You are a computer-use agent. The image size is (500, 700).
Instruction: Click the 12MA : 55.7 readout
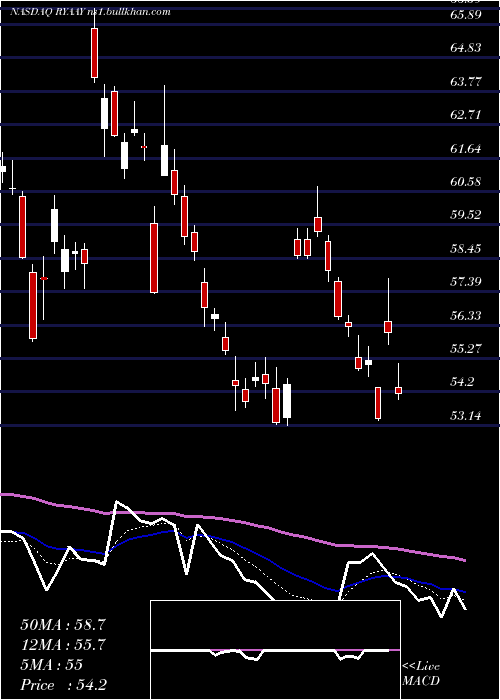(63, 645)
